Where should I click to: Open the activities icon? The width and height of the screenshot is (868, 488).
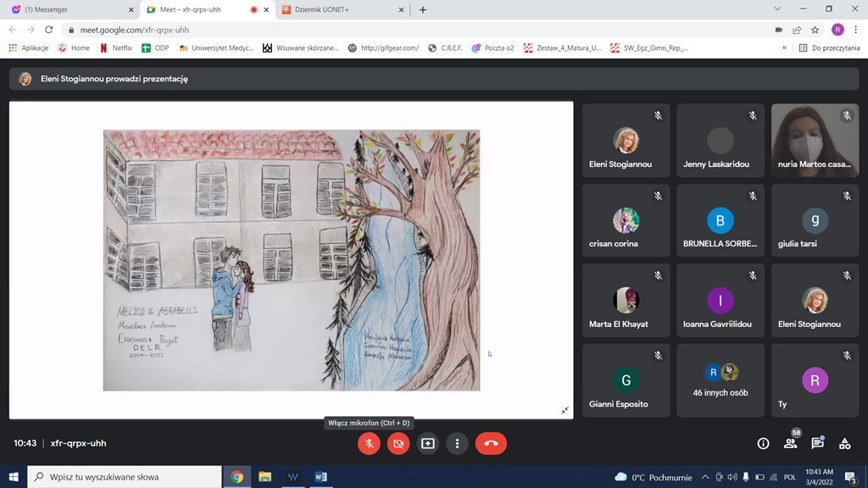(x=845, y=443)
